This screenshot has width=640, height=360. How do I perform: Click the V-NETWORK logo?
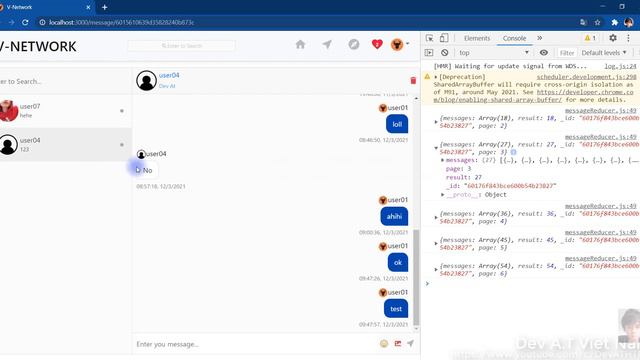click(38, 47)
